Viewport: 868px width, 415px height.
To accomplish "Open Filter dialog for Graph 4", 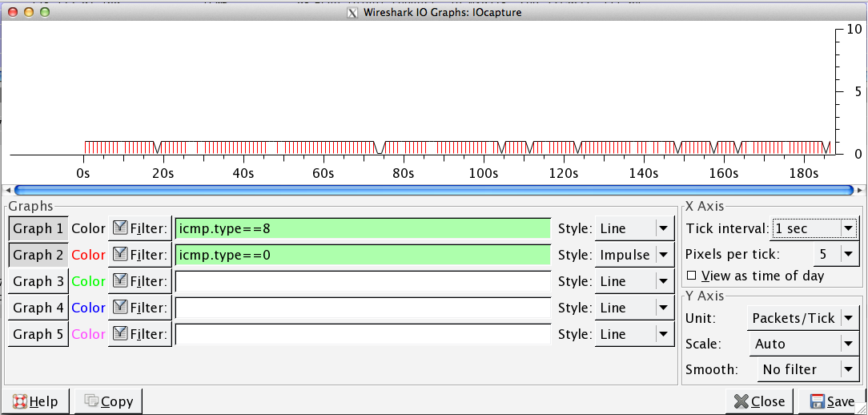I will (x=139, y=308).
